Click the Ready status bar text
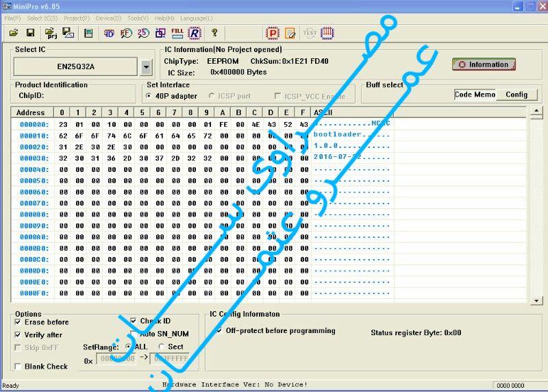This screenshot has height=392, width=548. tap(10, 385)
